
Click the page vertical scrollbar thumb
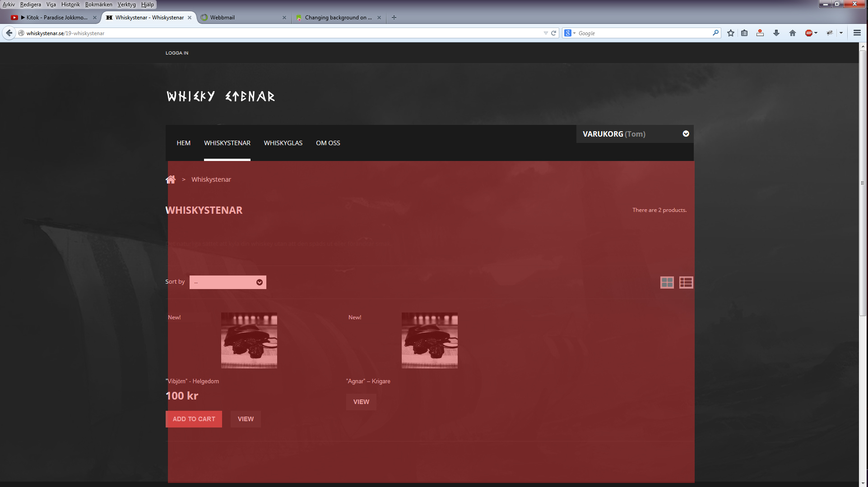[x=863, y=183]
